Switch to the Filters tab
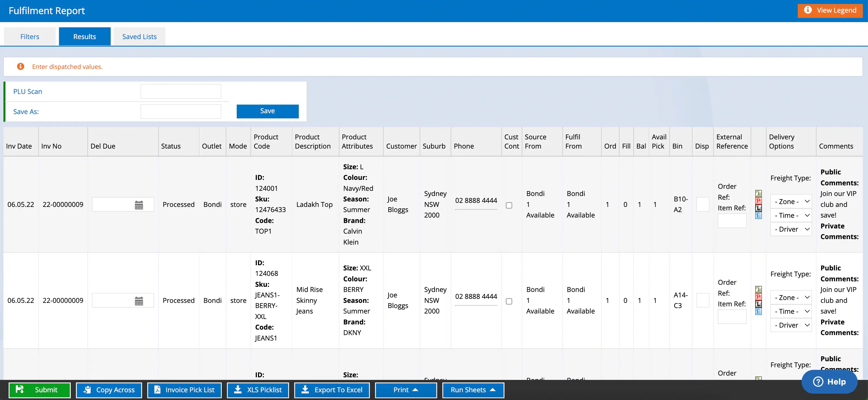Screen dimensions: 868x400 point(30,36)
